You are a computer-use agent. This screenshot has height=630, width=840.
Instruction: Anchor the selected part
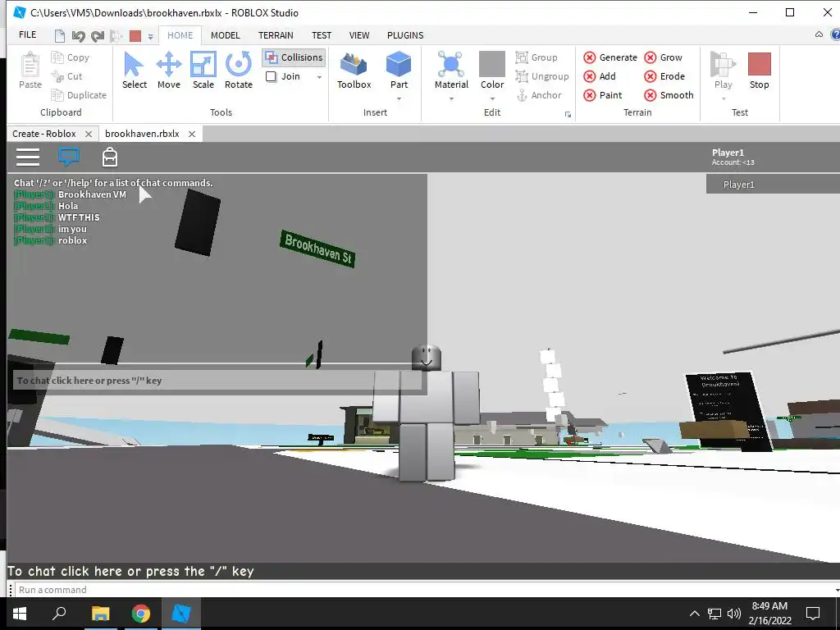coord(538,95)
